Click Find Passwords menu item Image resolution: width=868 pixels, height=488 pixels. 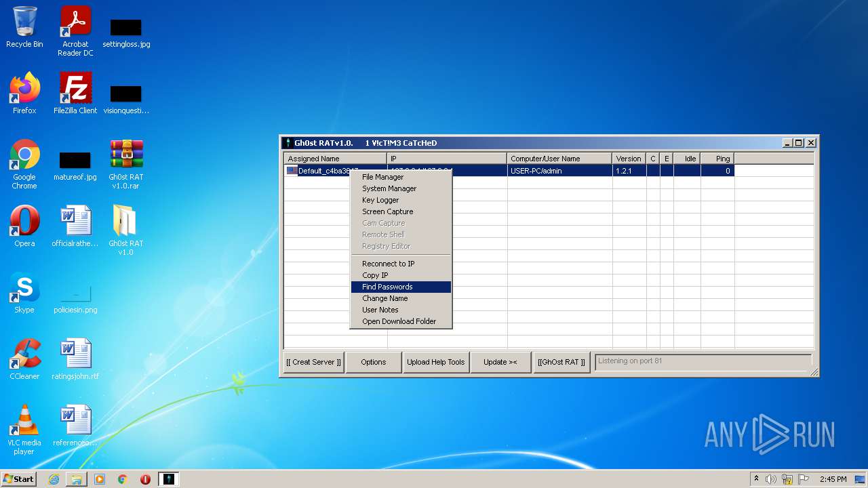[x=401, y=287]
